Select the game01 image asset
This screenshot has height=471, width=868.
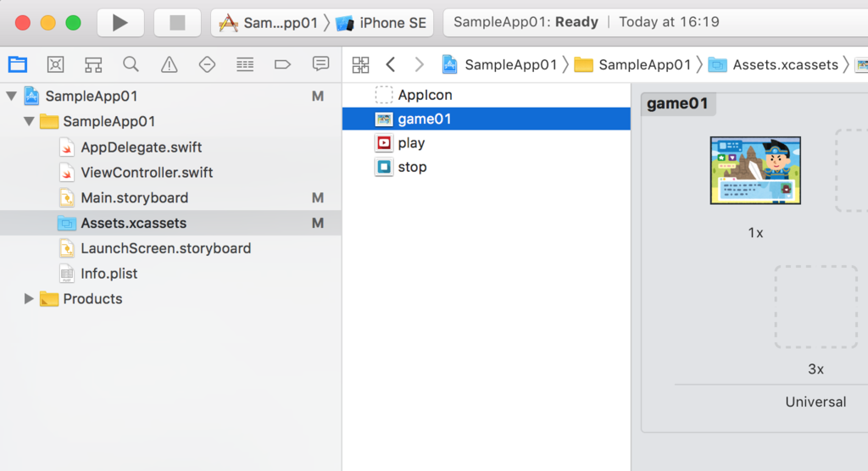tap(486, 119)
